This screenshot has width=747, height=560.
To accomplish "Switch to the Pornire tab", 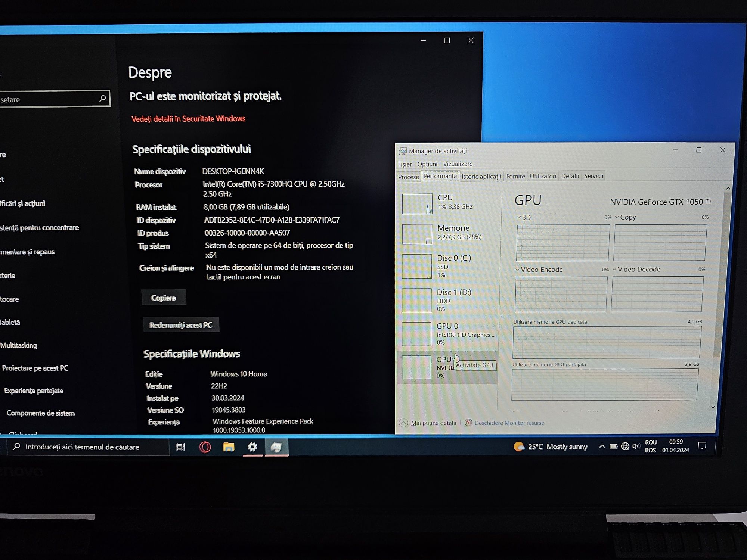I will pyautogui.click(x=515, y=176).
